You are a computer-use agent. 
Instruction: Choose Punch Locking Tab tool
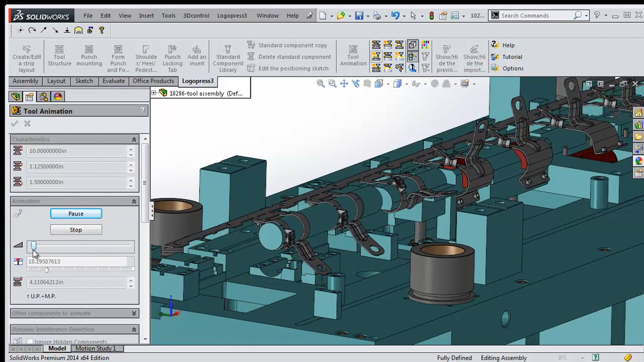click(172, 58)
